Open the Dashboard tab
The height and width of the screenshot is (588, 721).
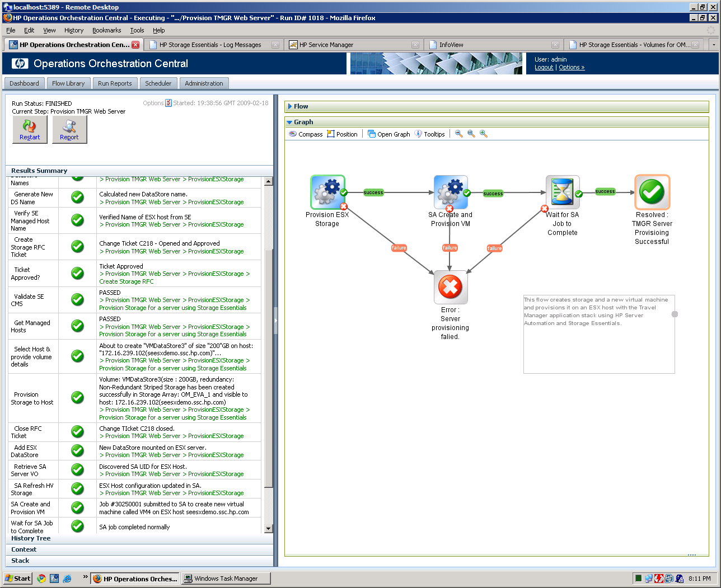[x=24, y=83]
